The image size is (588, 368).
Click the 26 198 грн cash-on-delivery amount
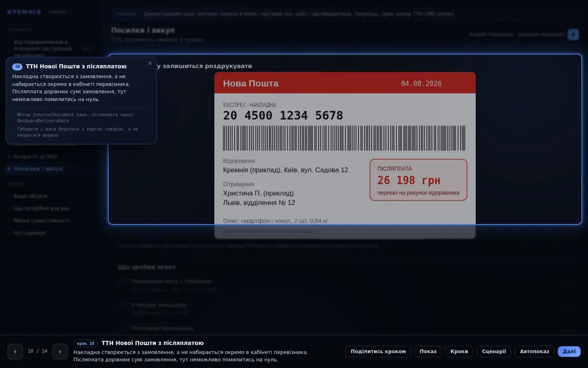coord(409,181)
